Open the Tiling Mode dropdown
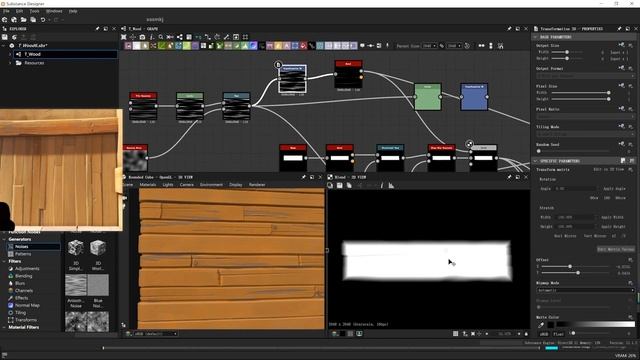The width and height of the screenshot is (640, 360). click(x=585, y=134)
